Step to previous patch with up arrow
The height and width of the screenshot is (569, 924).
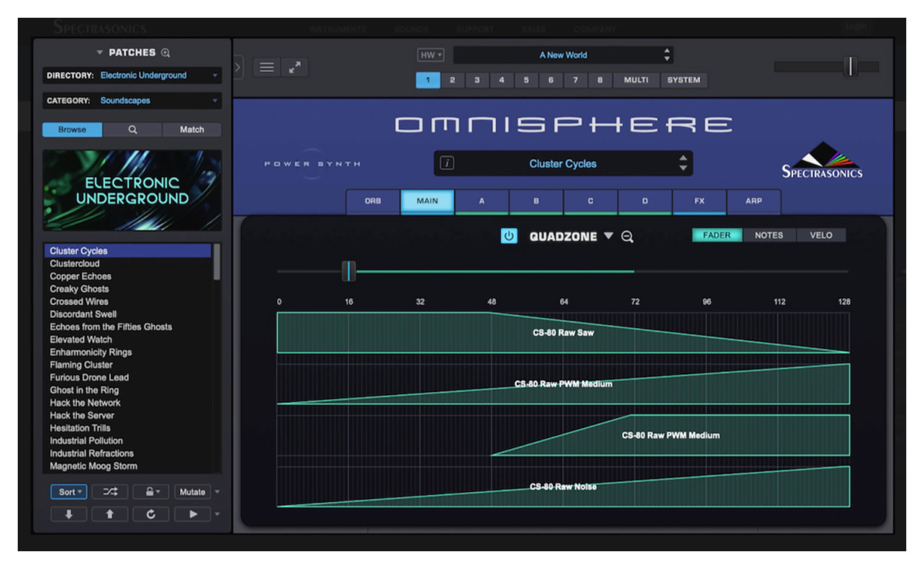[x=110, y=514]
